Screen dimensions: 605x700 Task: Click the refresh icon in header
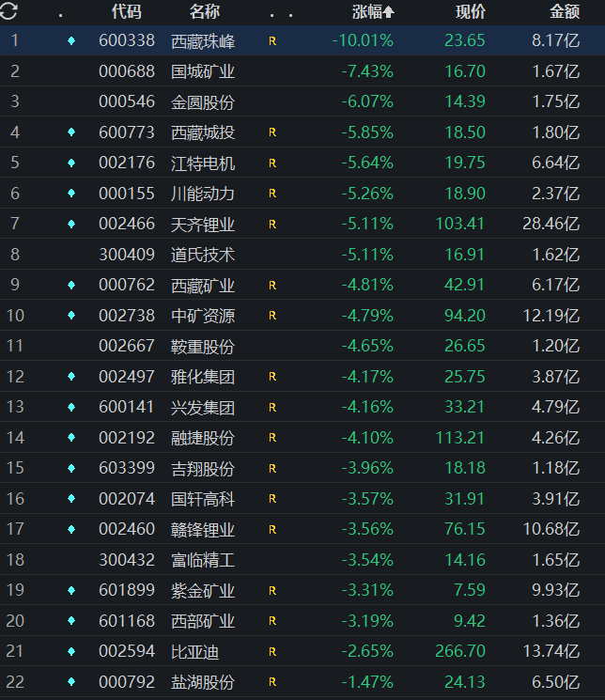click(x=8, y=10)
